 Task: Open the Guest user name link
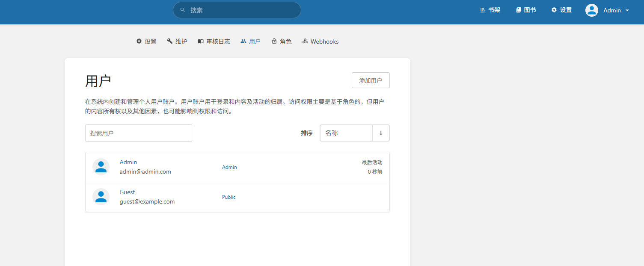point(128,192)
